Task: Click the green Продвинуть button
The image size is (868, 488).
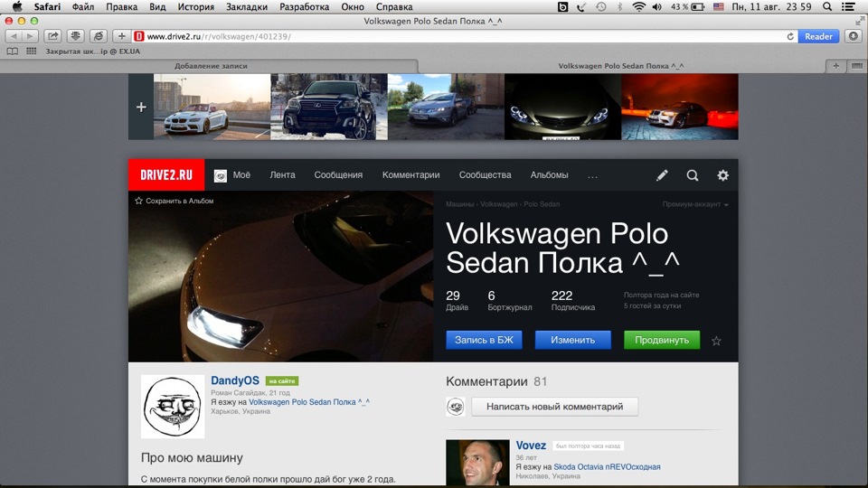Action: (x=662, y=340)
